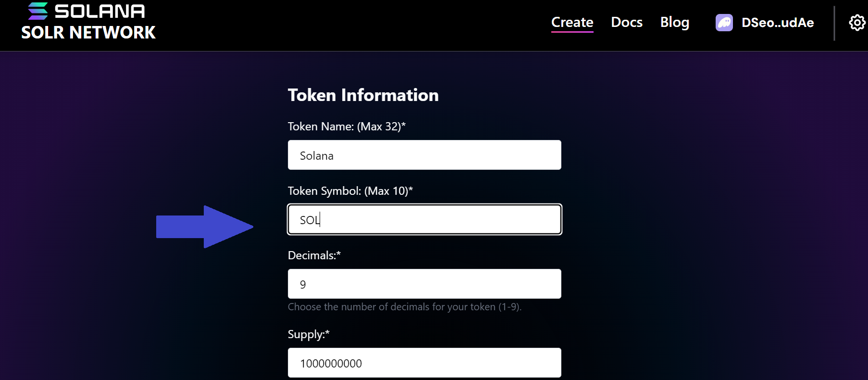The image size is (868, 380).
Task: Select the Supply field showing 1000000000
Action: pyautogui.click(x=424, y=363)
